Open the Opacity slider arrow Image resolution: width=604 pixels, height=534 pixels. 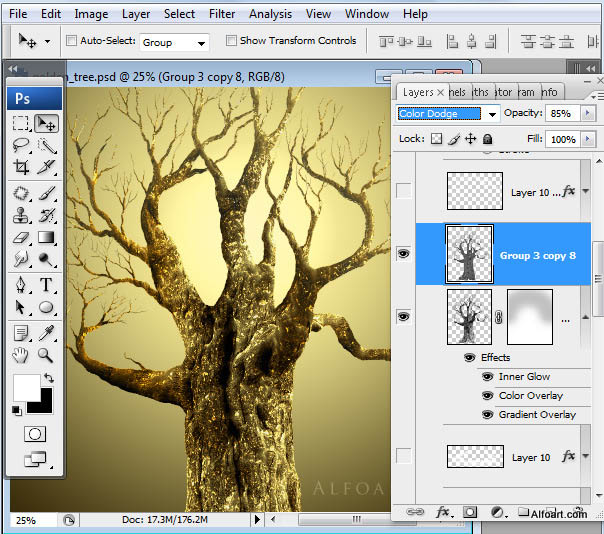(x=587, y=113)
